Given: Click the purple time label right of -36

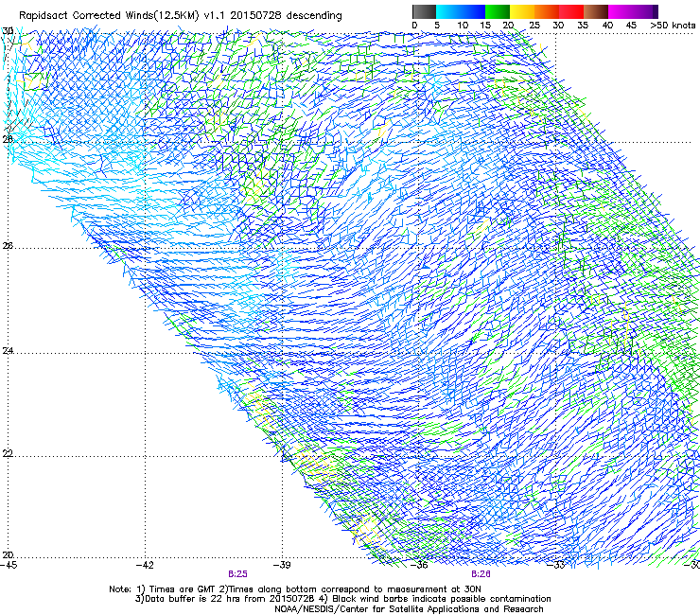Looking at the screenshot, I should [x=481, y=574].
